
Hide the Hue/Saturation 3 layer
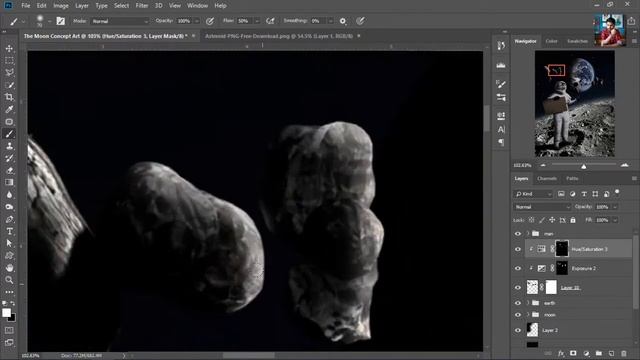tap(518, 249)
